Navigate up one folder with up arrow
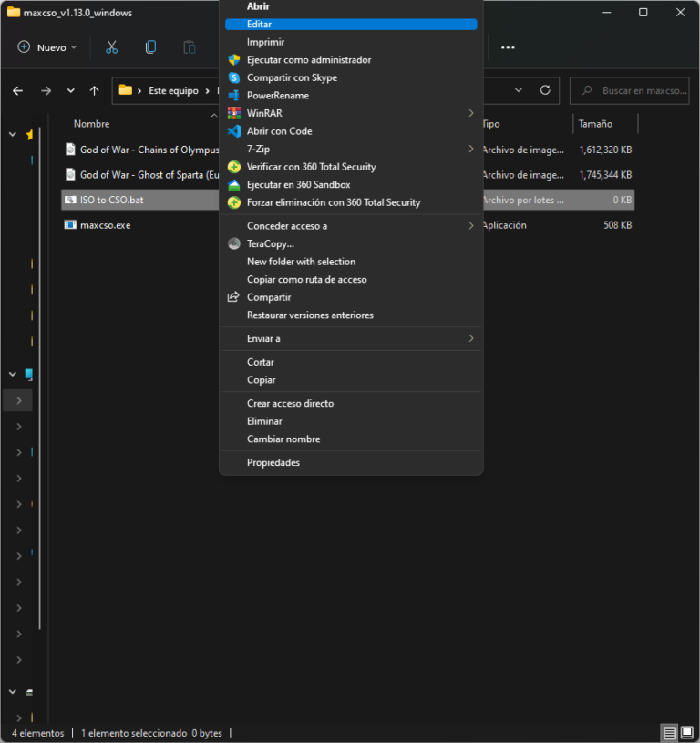The image size is (700, 743). pos(94,91)
